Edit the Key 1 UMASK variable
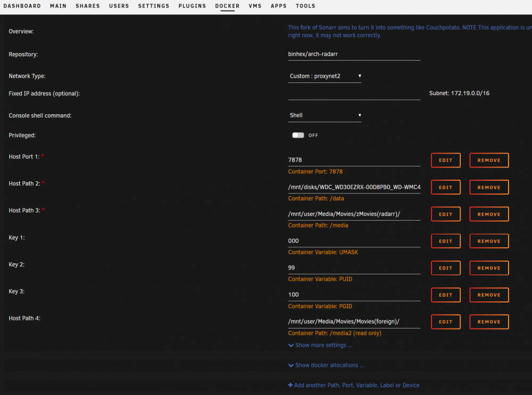This screenshot has width=532, height=395. pos(446,241)
